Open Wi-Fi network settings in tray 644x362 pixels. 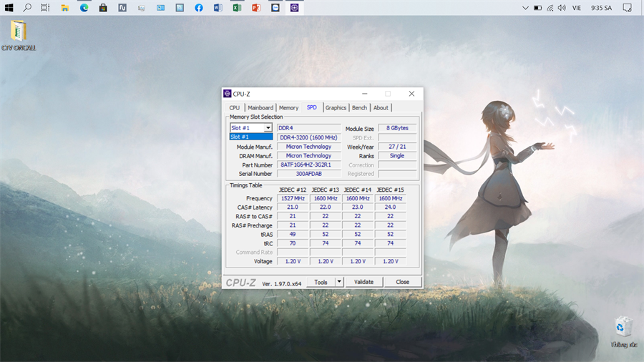(550, 8)
